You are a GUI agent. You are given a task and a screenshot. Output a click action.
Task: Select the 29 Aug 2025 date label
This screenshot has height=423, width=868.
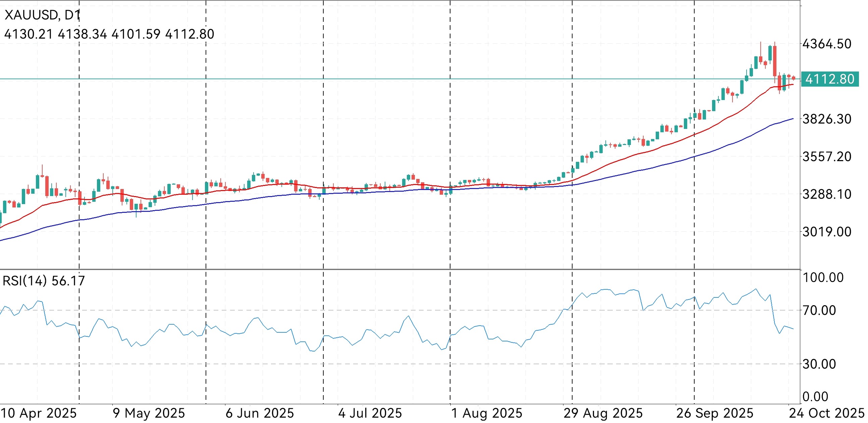(x=603, y=413)
